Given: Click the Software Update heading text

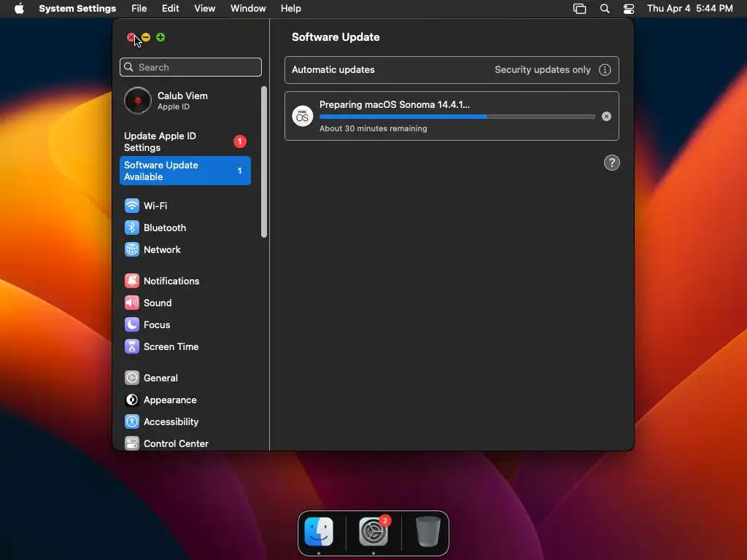Looking at the screenshot, I should click(336, 37).
